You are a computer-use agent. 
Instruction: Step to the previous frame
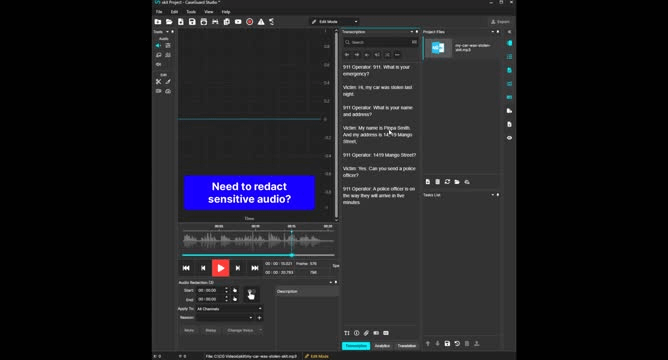203,268
